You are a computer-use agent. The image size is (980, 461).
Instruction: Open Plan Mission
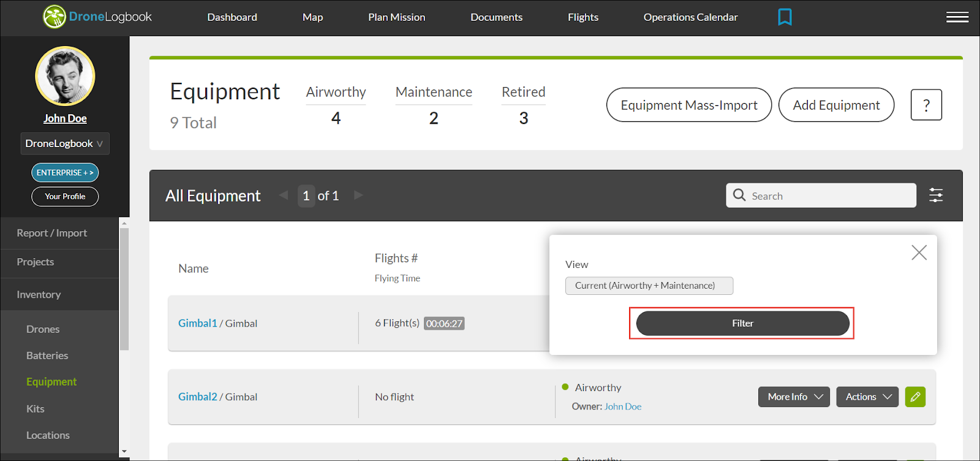pyautogui.click(x=396, y=17)
